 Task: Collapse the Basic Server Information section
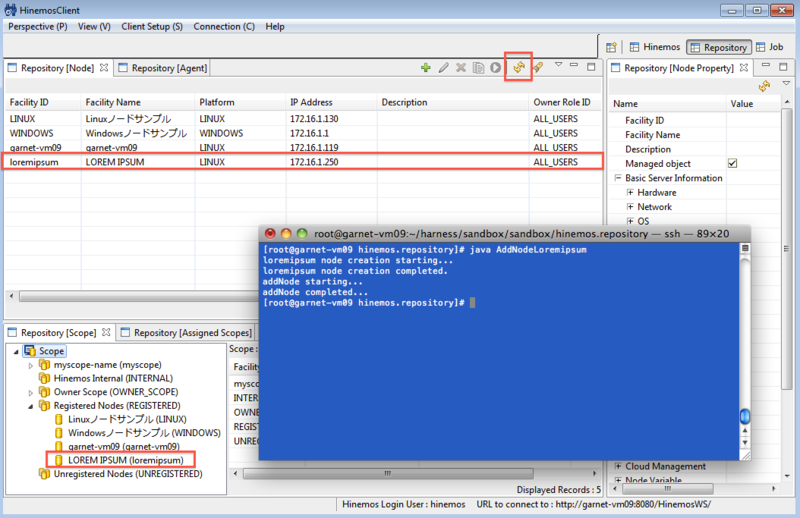pyautogui.click(x=618, y=178)
